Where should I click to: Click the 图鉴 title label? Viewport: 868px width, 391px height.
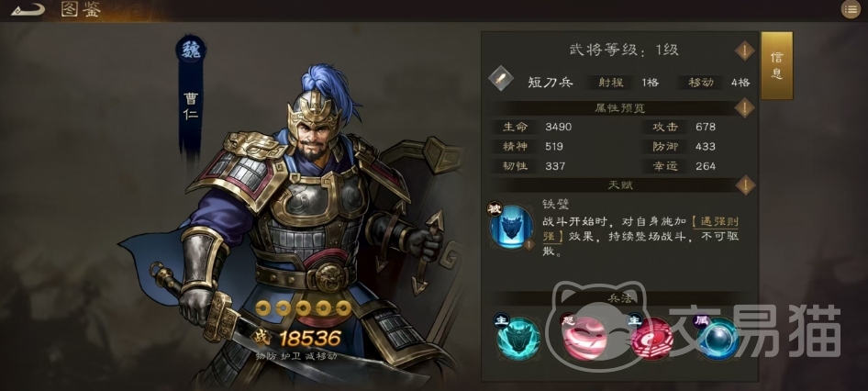81,9
